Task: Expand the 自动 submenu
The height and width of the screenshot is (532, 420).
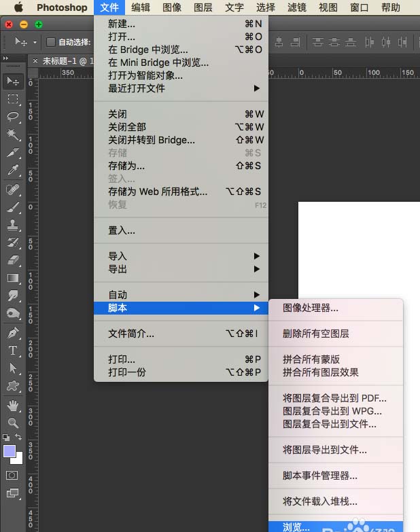Action: click(x=181, y=294)
